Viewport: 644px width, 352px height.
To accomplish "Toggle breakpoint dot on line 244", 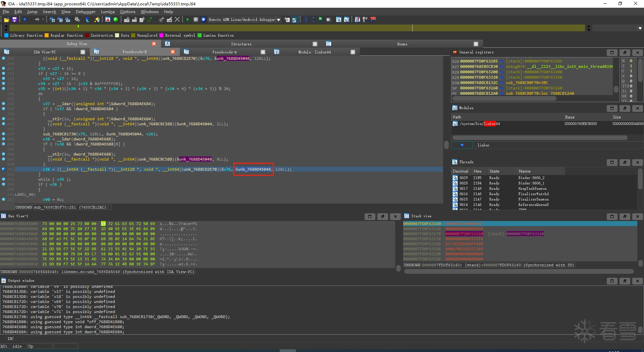I will click(x=4, y=134).
